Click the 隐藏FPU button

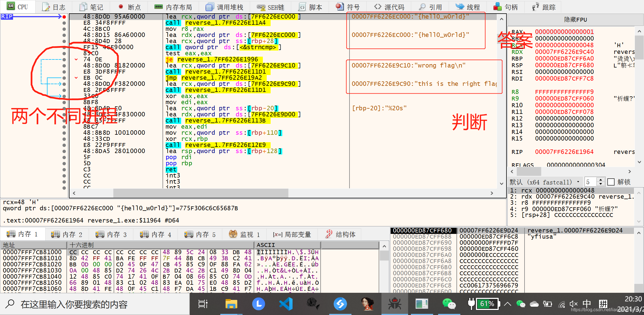point(575,20)
